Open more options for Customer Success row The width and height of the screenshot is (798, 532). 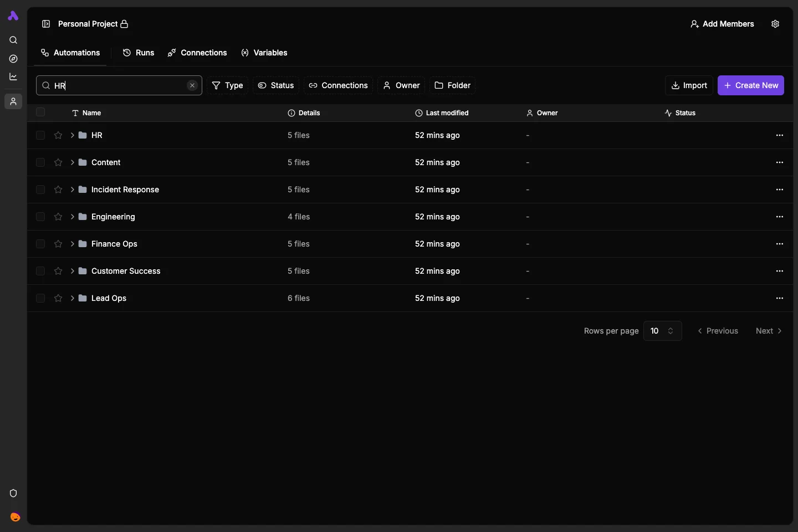[x=780, y=271]
